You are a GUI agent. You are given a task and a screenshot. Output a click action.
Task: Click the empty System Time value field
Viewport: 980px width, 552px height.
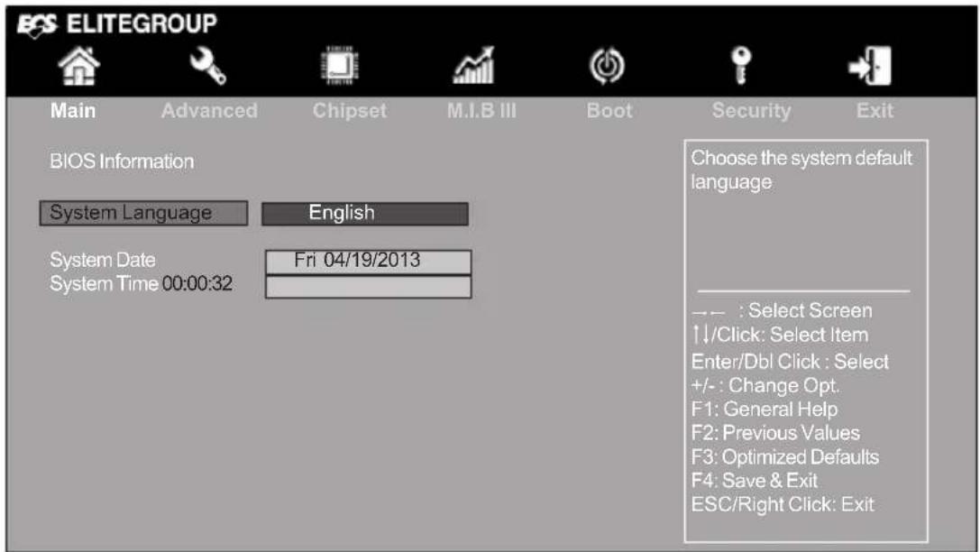[x=368, y=287]
